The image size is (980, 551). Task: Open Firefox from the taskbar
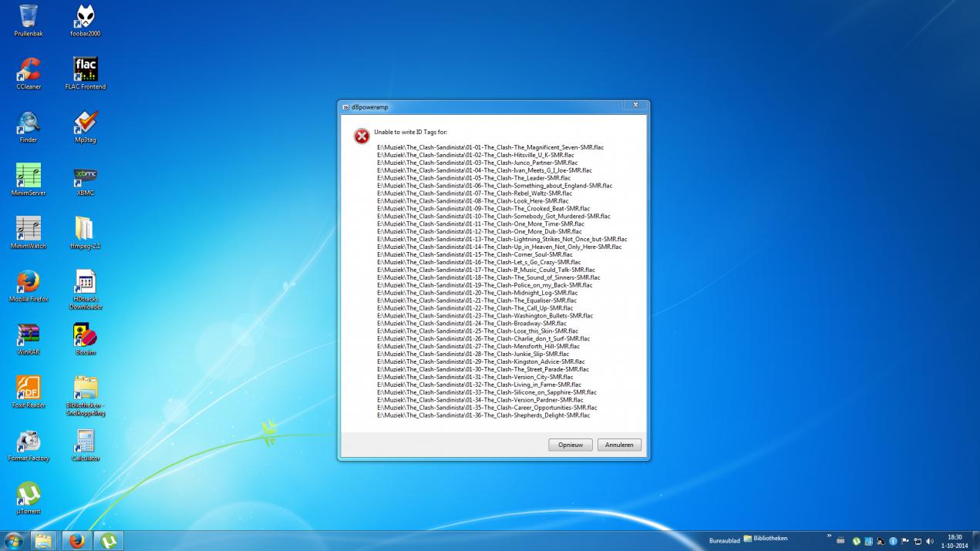(x=76, y=540)
